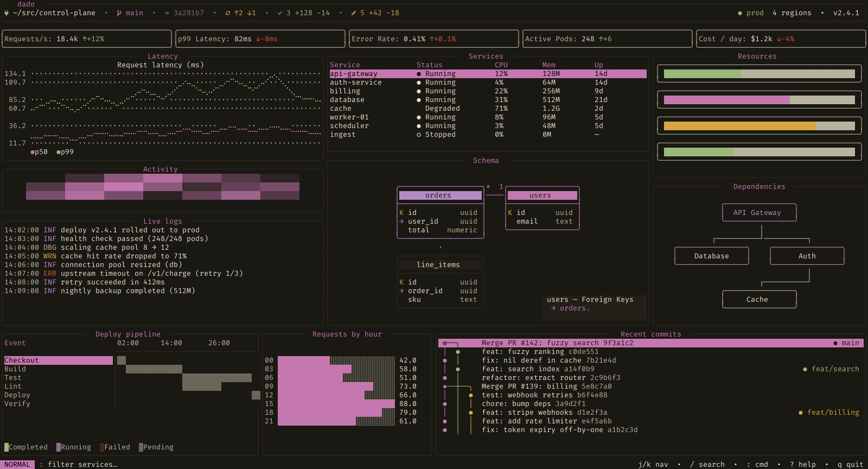Select commit Merge PR #142: fuzzy search
The image size is (868, 469).
click(651, 343)
